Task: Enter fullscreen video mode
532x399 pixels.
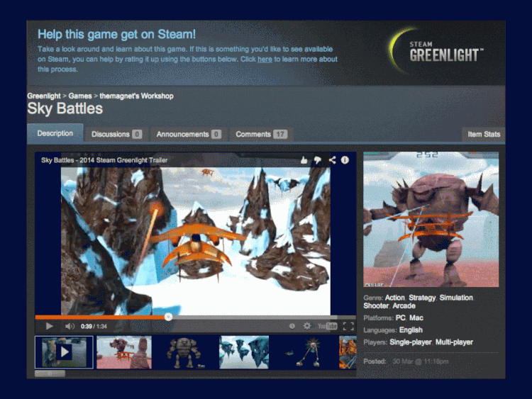Action: (x=348, y=326)
